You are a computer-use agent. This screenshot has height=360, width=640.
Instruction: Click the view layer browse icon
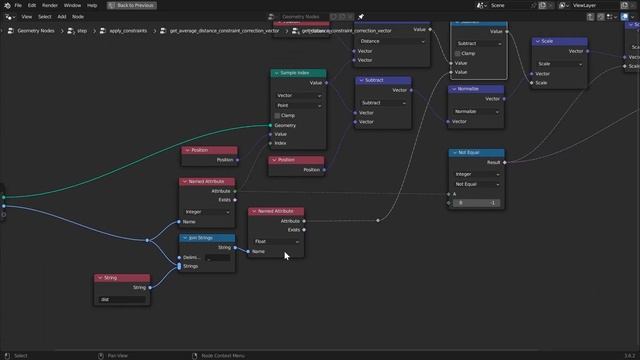pos(564,5)
